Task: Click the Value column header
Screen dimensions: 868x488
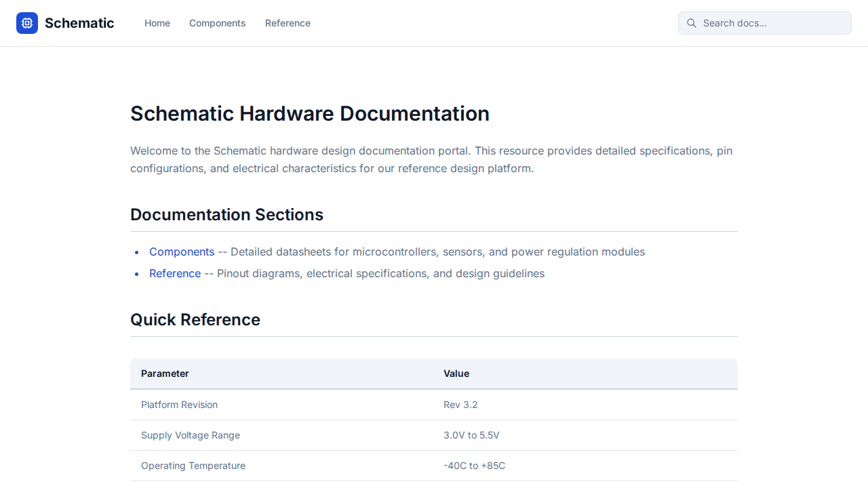Action: pos(456,373)
